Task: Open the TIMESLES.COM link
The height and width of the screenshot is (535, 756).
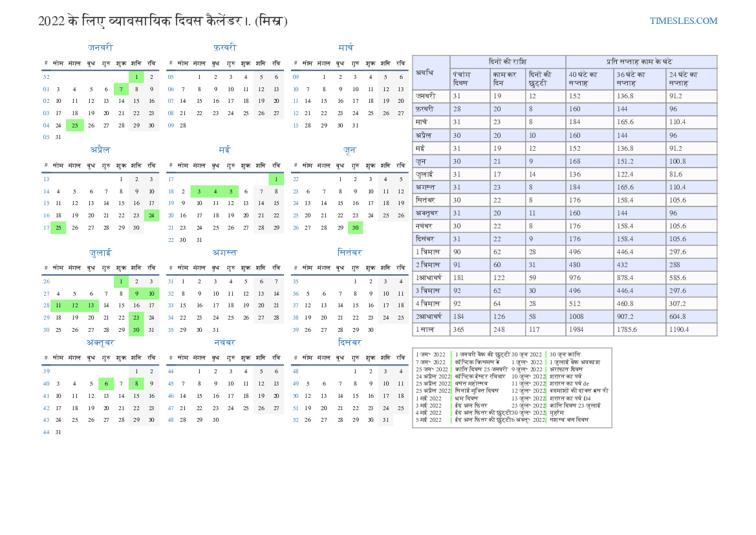Action: 684,21
